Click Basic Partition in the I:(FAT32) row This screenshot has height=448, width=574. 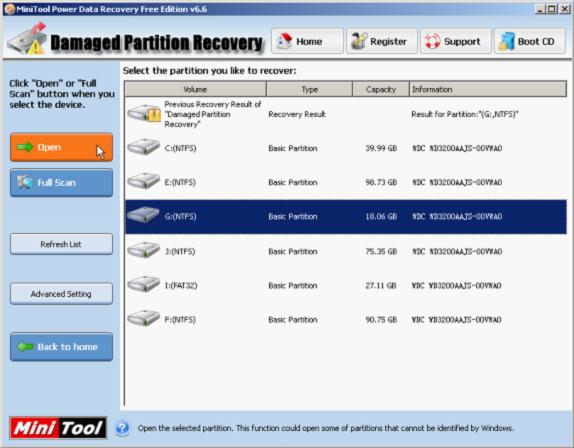[x=293, y=285]
